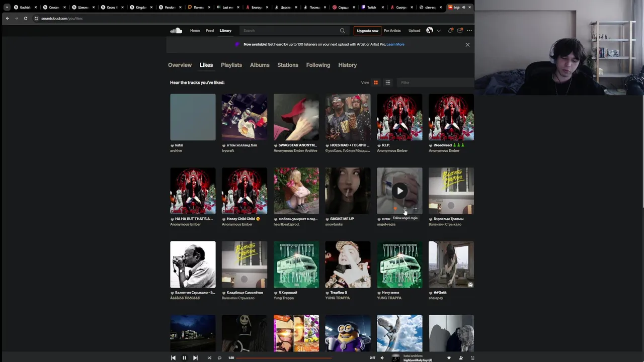This screenshot has height=362, width=644.
Task: Go to the Feed menu item
Action: click(210, 31)
